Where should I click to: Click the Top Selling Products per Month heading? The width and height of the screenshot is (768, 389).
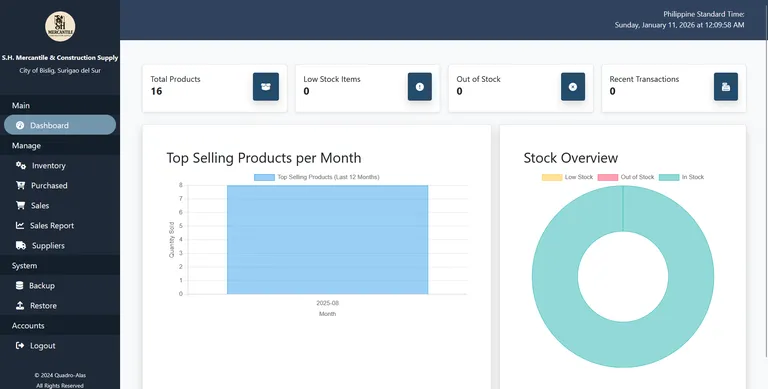coord(264,158)
